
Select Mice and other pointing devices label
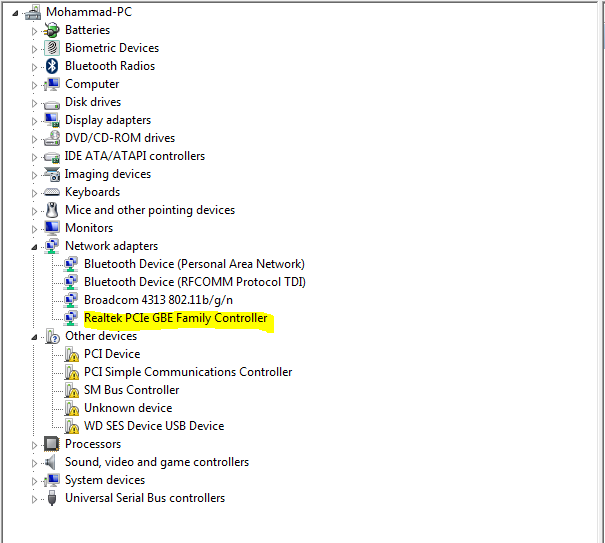(x=150, y=210)
